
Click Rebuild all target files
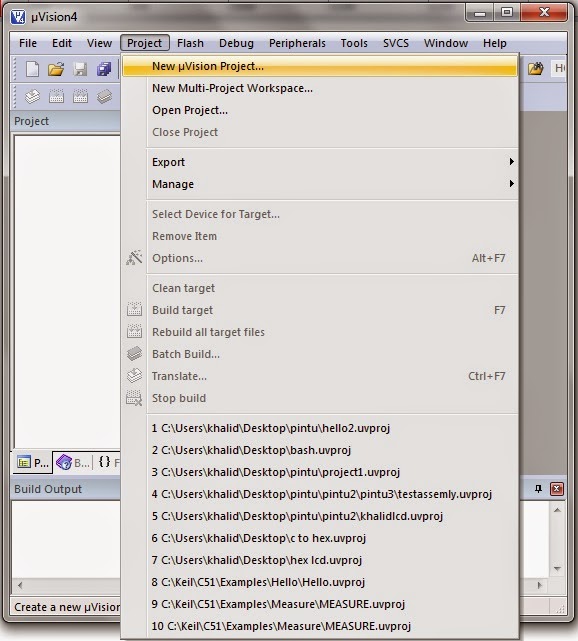click(x=320, y=332)
